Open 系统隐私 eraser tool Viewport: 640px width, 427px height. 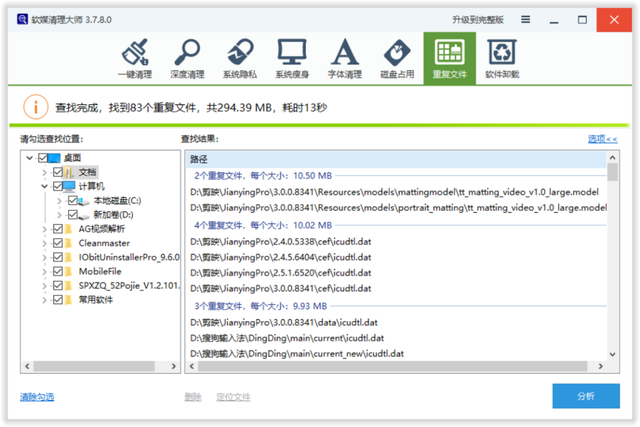point(240,58)
